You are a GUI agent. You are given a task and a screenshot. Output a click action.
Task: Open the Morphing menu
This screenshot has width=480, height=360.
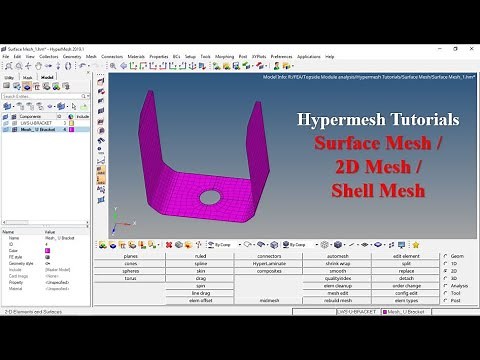click(224, 57)
